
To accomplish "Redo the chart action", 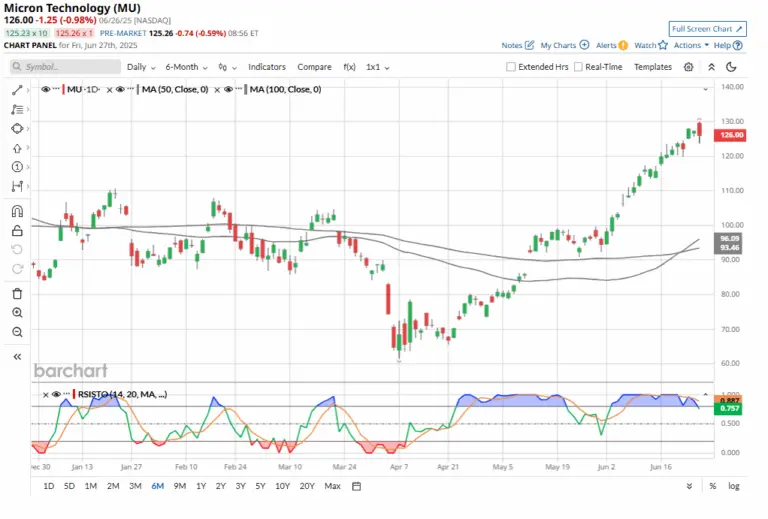I will pyautogui.click(x=17, y=269).
